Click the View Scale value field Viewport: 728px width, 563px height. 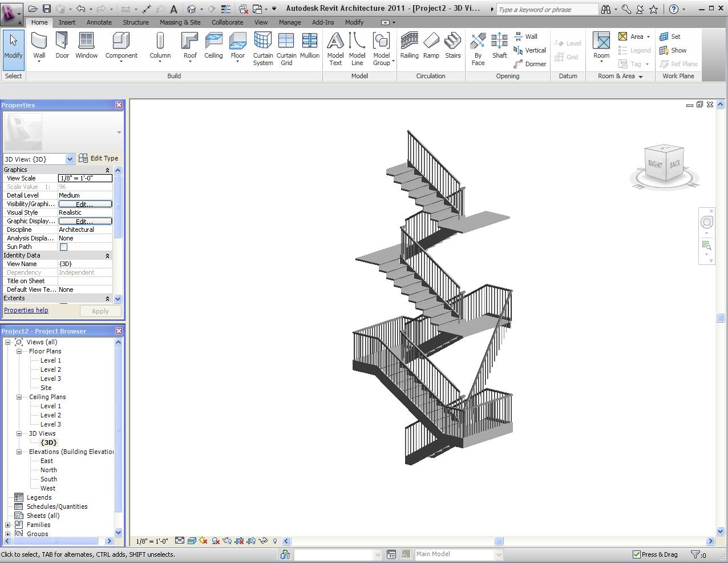tap(85, 178)
